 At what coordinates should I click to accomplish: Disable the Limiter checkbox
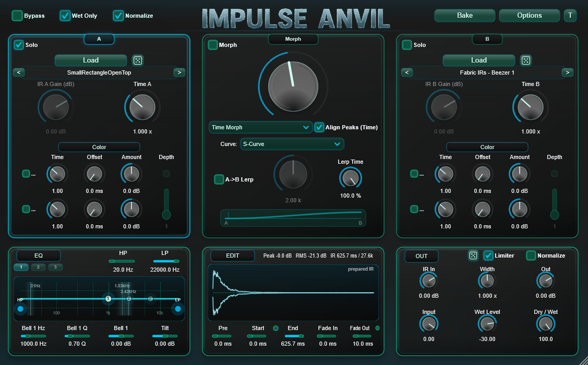pos(488,256)
